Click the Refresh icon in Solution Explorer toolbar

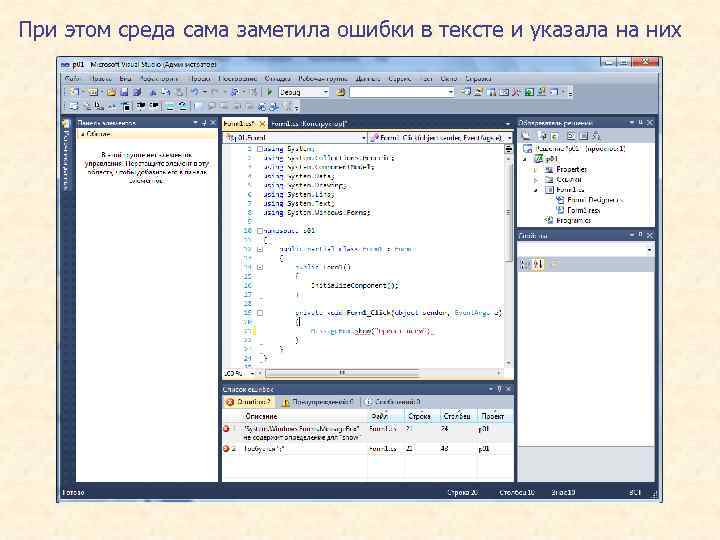point(555,136)
